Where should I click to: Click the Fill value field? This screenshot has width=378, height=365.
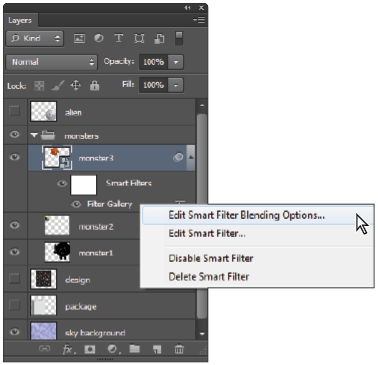coord(153,85)
